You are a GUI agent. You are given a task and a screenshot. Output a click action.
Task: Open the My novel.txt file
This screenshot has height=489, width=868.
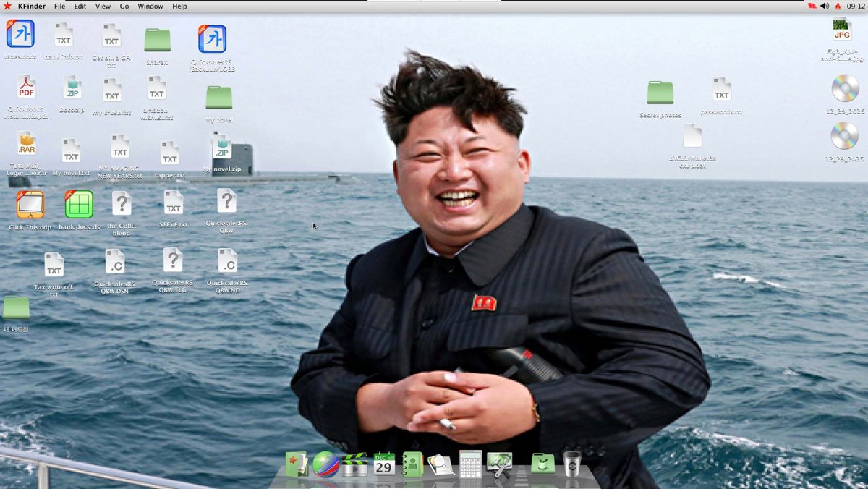71,151
